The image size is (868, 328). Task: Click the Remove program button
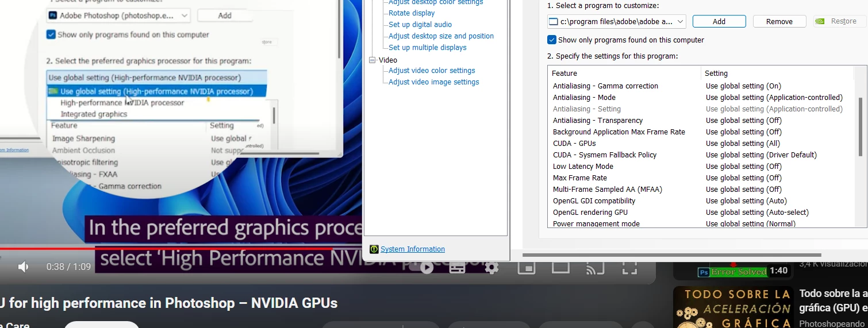[779, 21]
